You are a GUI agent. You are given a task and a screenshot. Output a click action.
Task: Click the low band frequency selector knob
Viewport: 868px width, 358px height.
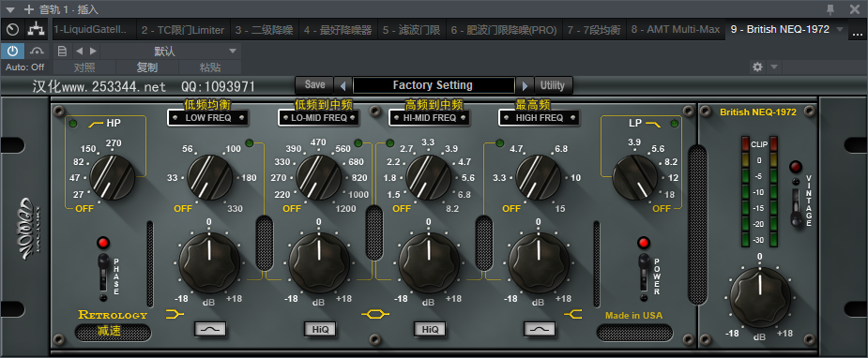pos(210,177)
